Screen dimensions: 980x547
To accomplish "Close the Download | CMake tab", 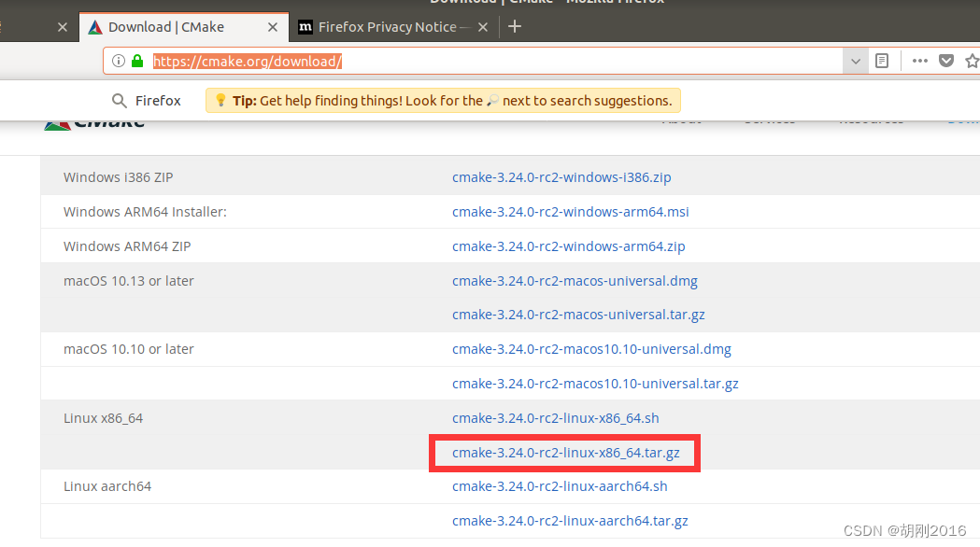I will 273,27.
